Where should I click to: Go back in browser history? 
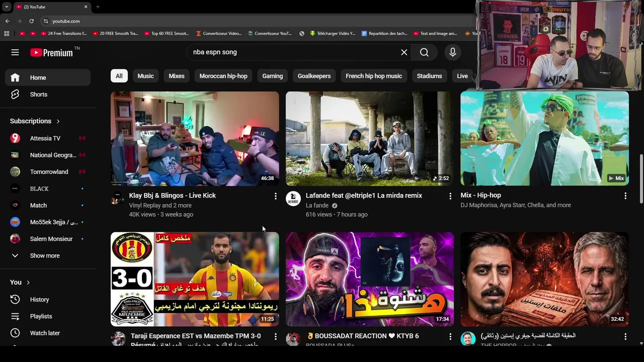click(x=7, y=21)
